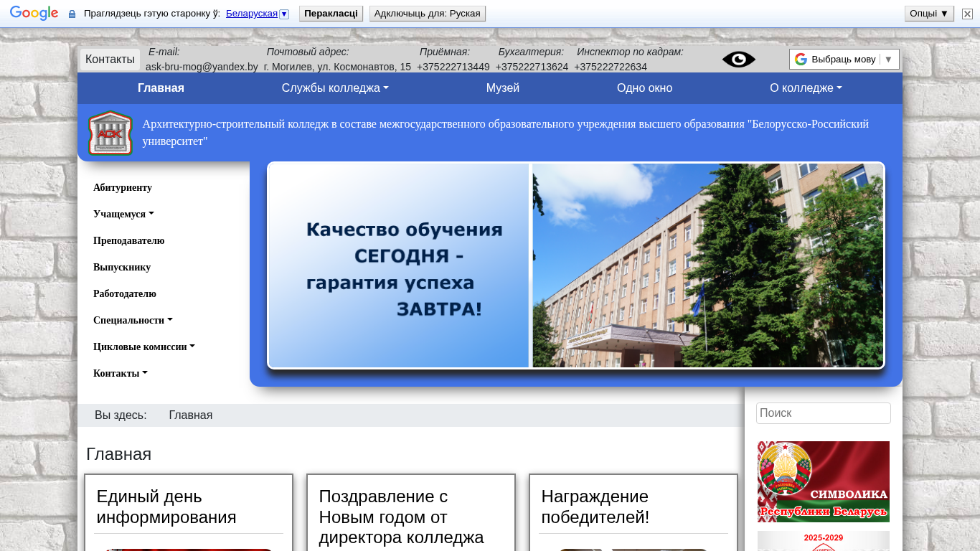Screen dimensions: 980x551
Task: Click Адключыць для: Руская button
Action: pyautogui.click(x=428, y=14)
